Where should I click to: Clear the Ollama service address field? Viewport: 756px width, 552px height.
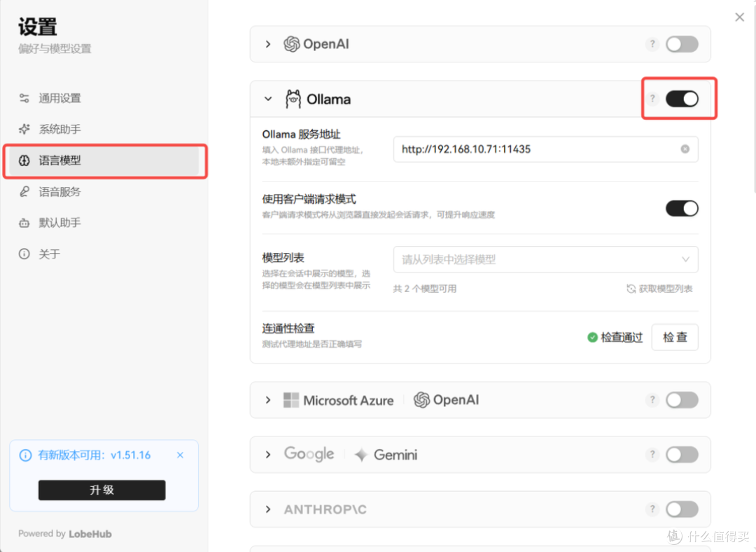pyautogui.click(x=685, y=149)
